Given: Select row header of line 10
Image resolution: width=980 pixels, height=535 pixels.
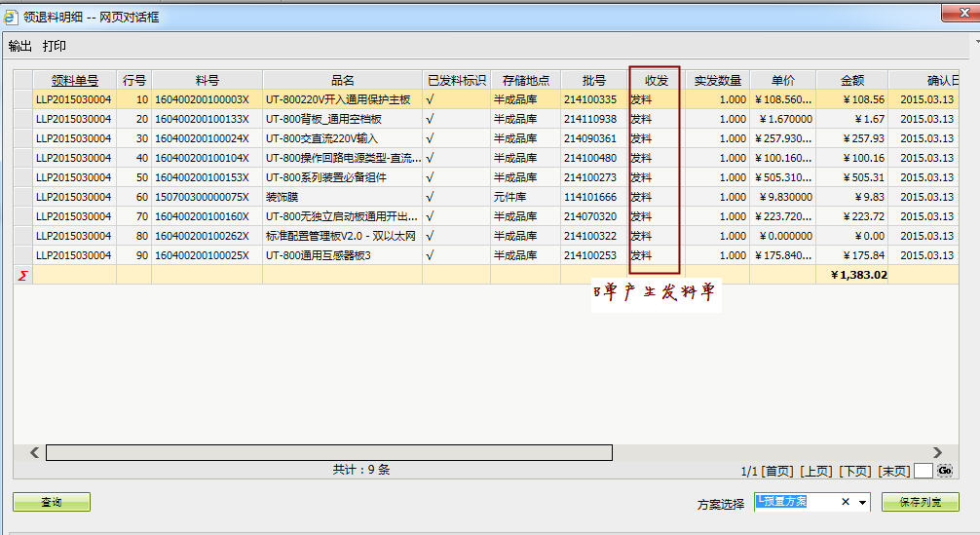Looking at the screenshot, I should pyautogui.click(x=23, y=99).
